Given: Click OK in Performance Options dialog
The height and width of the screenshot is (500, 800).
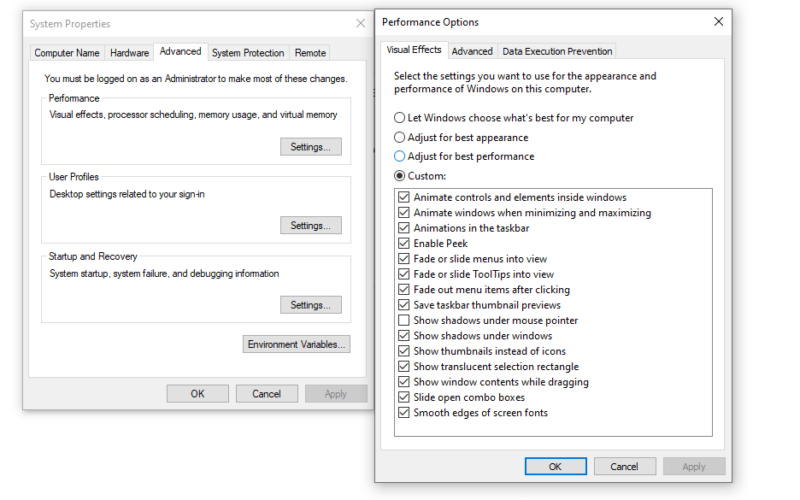Looking at the screenshot, I should (x=556, y=466).
